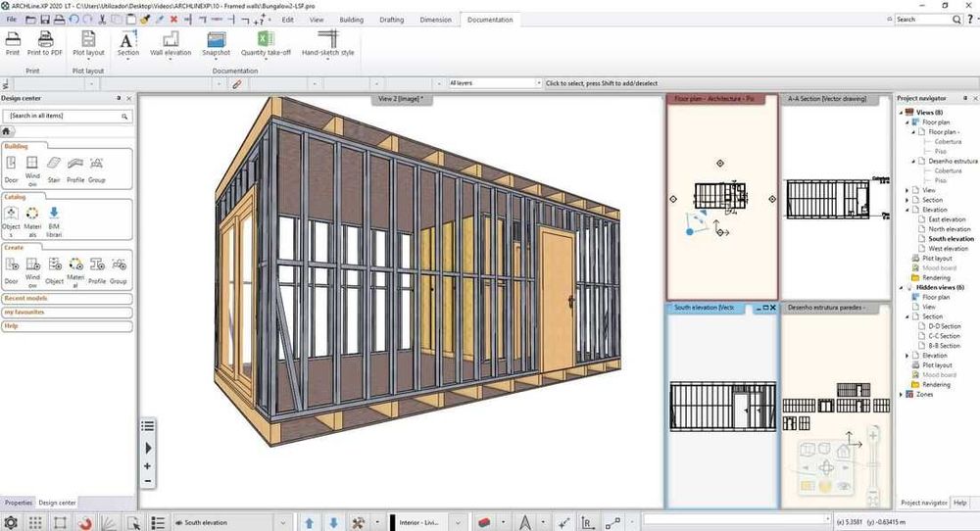Select the Hand-sketch style tool
The image size is (980, 531).
[327, 39]
